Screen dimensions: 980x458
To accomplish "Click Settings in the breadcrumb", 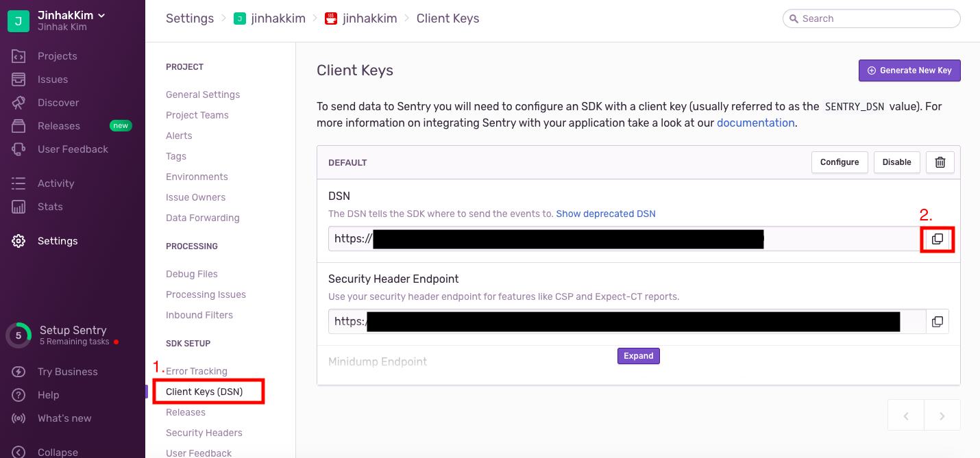I will point(190,18).
